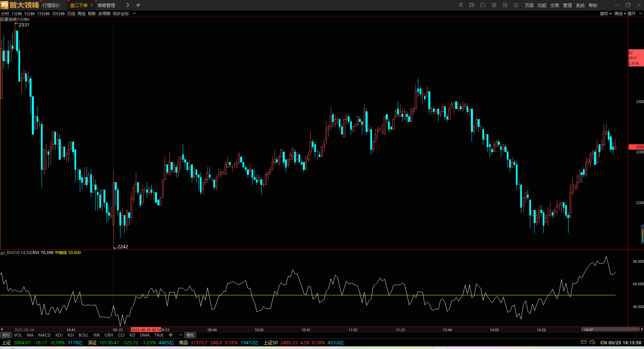Open the 管理 menu
Viewport: 644px width, 349px height.
pyautogui.click(x=568, y=5)
